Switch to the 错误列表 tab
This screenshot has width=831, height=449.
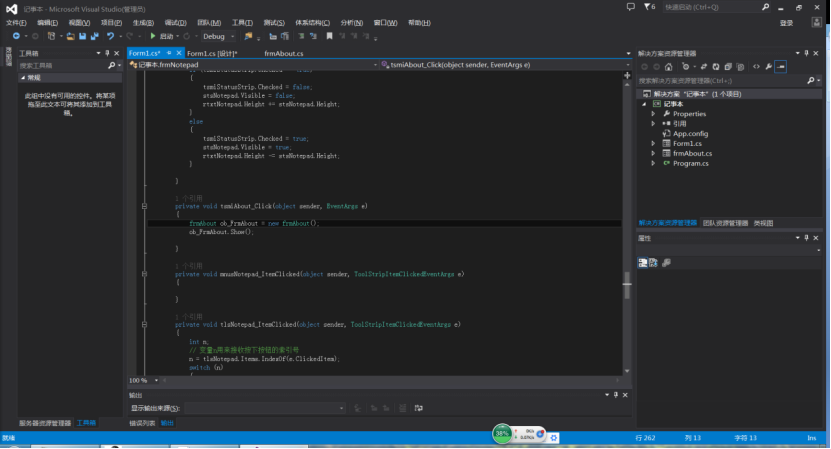pyautogui.click(x=141, y=423)
